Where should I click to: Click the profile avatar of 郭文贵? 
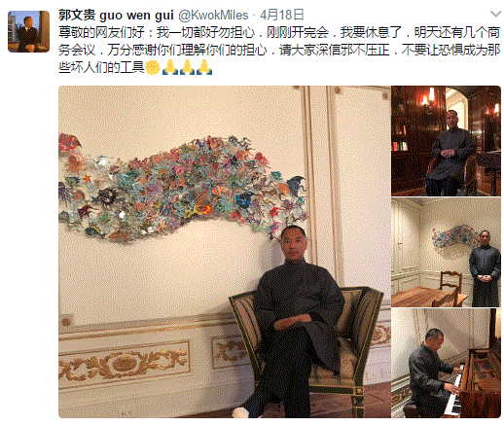pyautogui.click(x=28, y=31)
